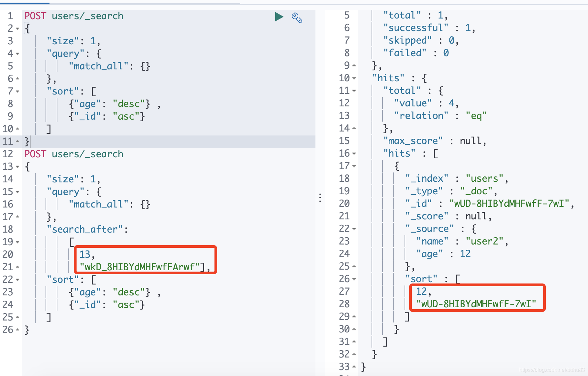Click "value" : 4 in response
Viewport: 588px width, 376px height.
(x=424, y=103)
